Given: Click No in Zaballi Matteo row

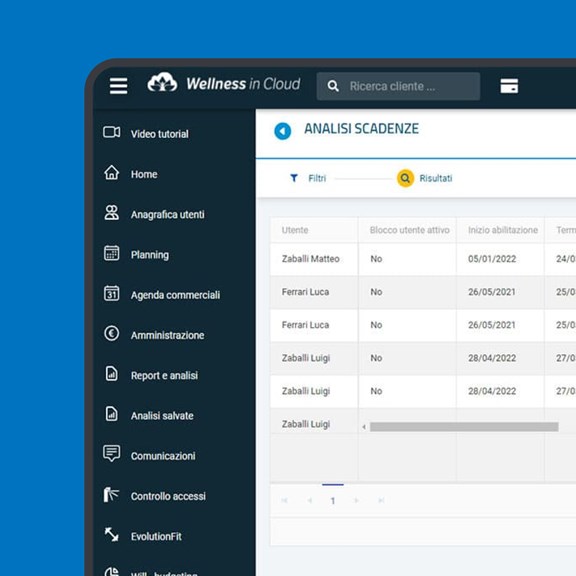Looking at the screenshot, I should pyautogui.click(x=376, y=259).
